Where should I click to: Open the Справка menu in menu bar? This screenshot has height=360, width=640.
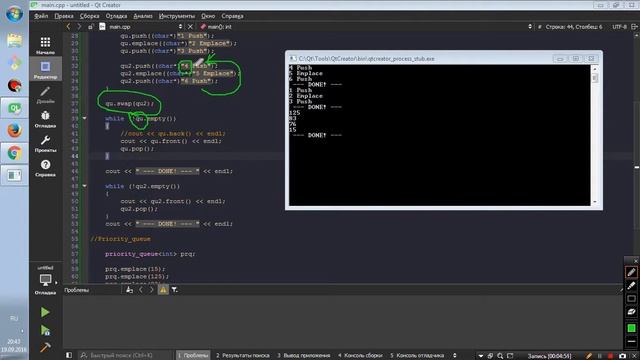(x=232, y=16)
